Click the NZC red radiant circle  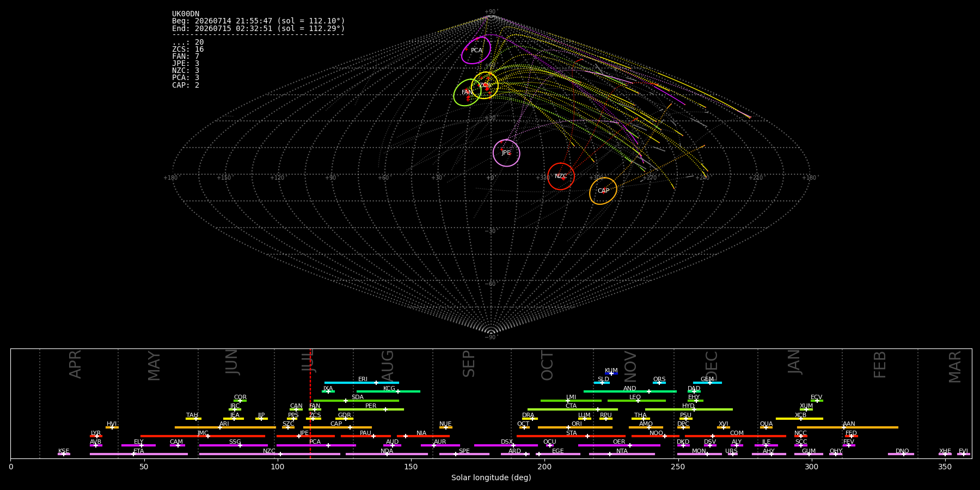(x=561, y=176)
